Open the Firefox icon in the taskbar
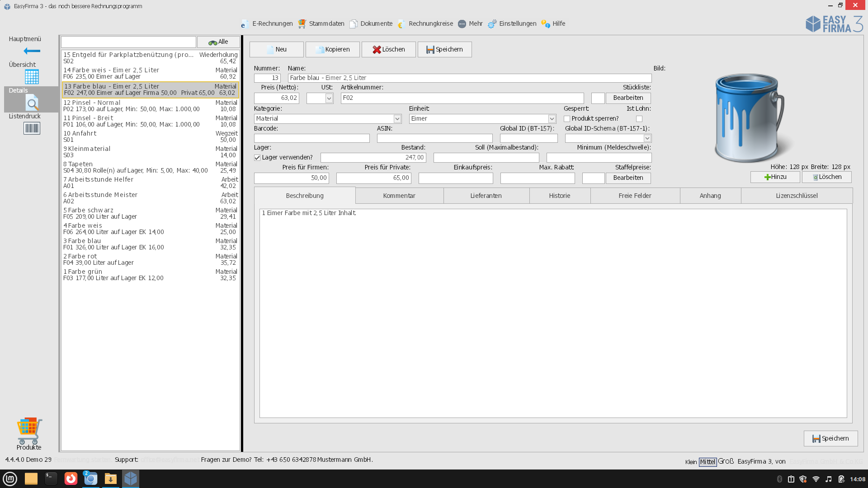868x488 pixels. [71, 479]
